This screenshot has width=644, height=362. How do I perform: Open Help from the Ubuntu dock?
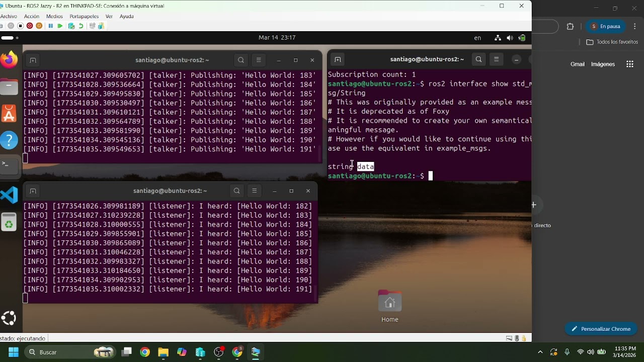click(9, 141)
